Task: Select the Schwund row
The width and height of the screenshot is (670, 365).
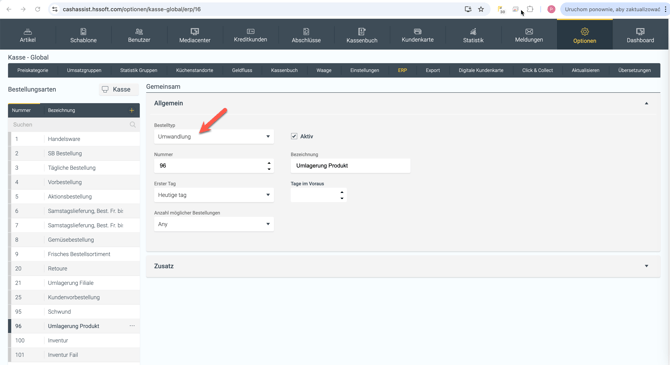Action: coord(74,312)
